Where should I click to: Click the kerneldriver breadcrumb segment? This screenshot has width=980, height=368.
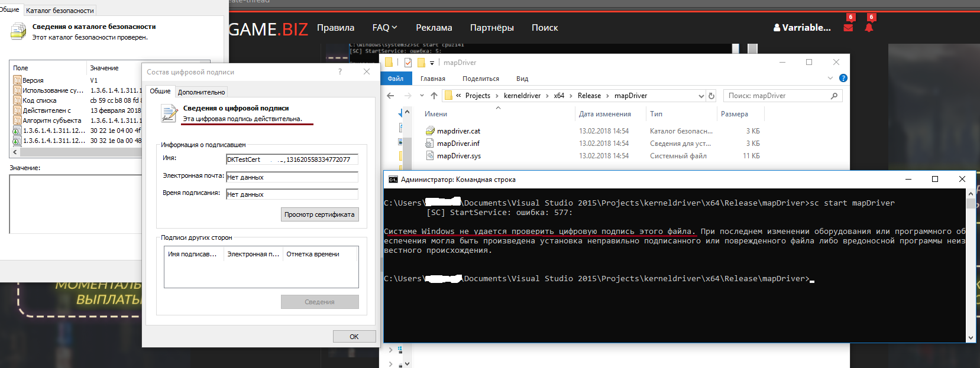[522, 96]
